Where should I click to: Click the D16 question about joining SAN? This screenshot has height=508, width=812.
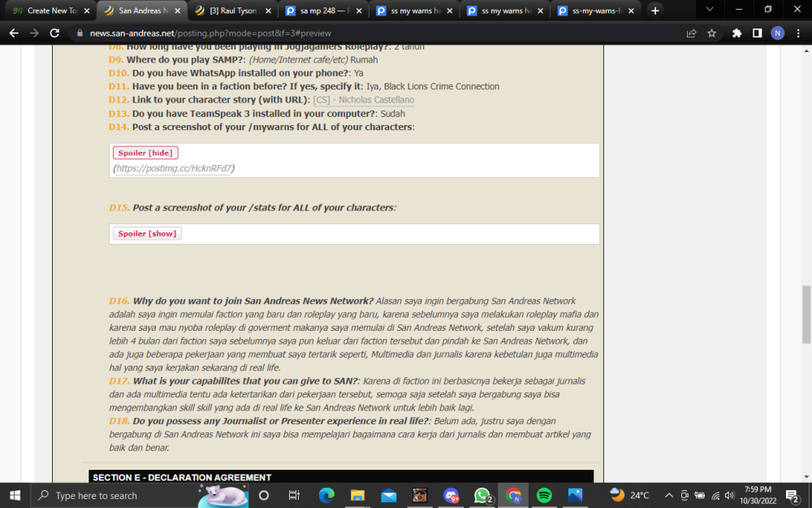pyautogui.click(x=253, y=302)
